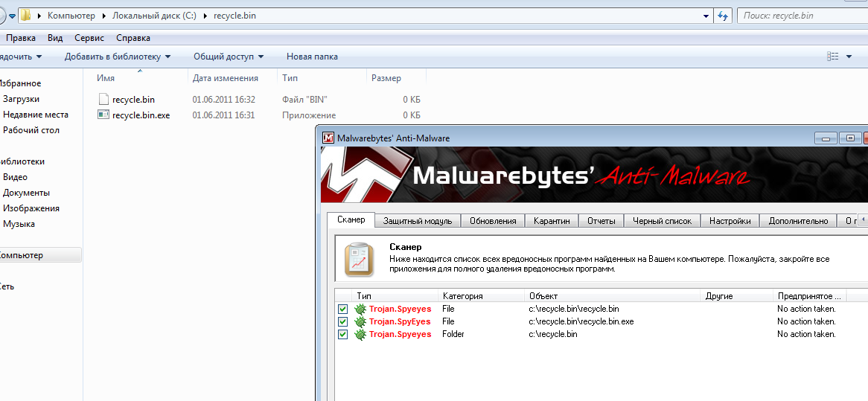Open Документы library in the navigation pane
Viewport: 868px width, 401px height.
tap(26, 193)
